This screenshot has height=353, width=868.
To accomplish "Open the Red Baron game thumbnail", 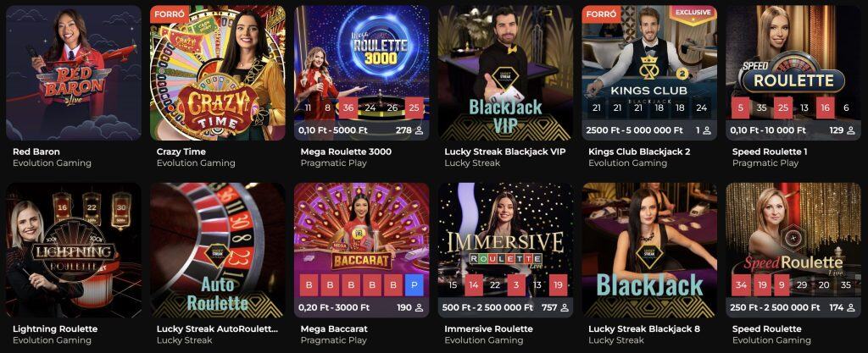I will 74,73.
